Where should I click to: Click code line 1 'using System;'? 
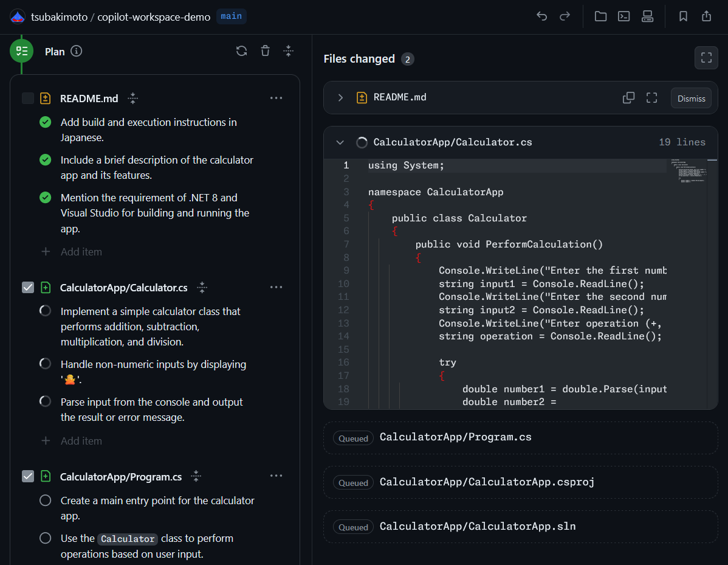point(407,165)
